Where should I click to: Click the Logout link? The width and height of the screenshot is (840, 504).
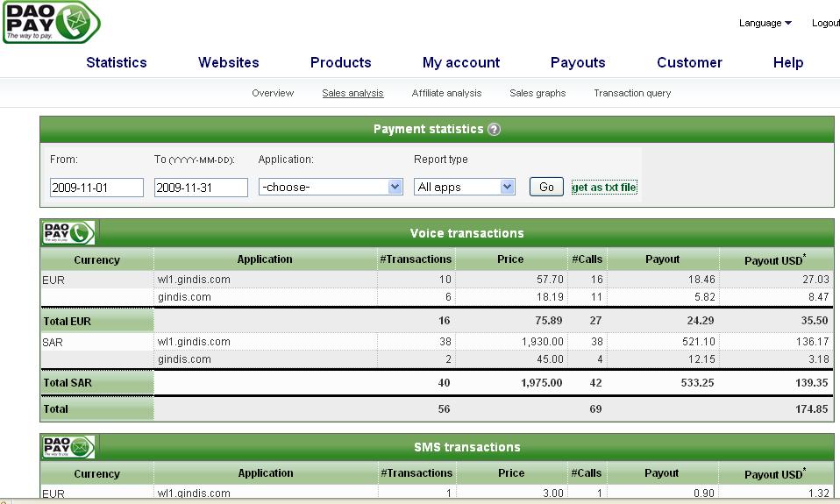(826, 23)
